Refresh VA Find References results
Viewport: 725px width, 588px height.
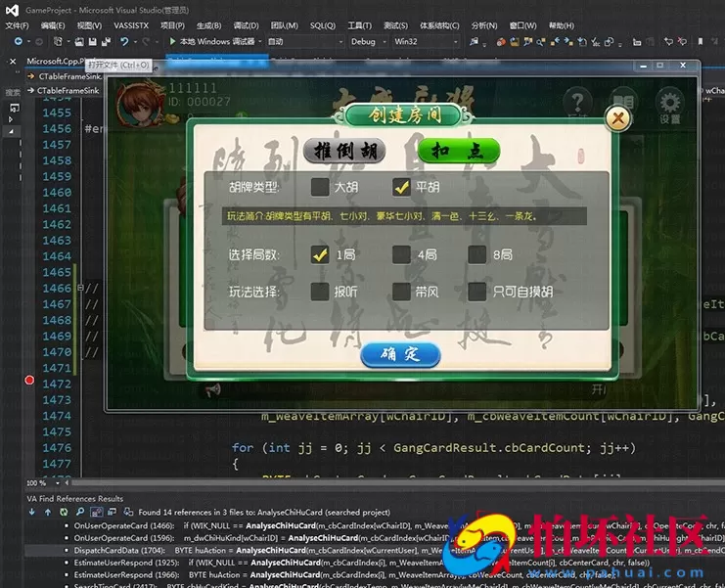(x=64, y=512)
